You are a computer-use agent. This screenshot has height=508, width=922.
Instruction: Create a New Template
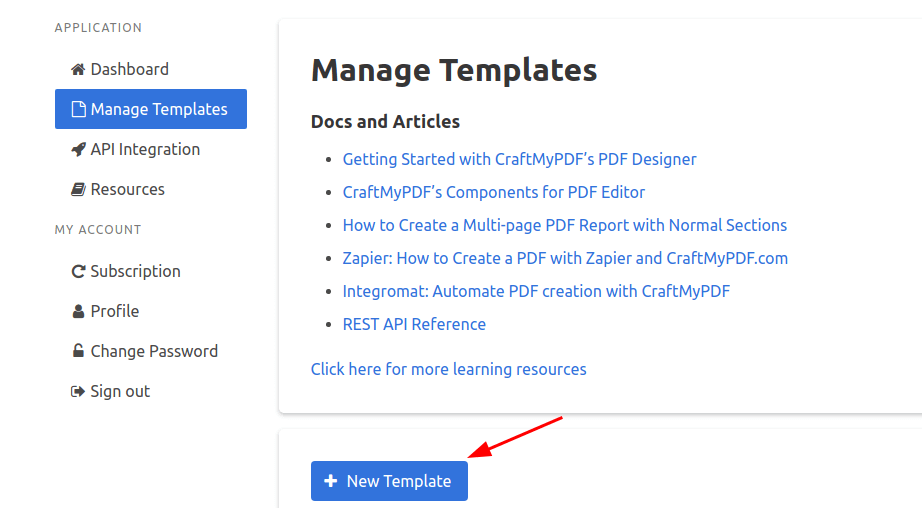[x=389, y=481]
